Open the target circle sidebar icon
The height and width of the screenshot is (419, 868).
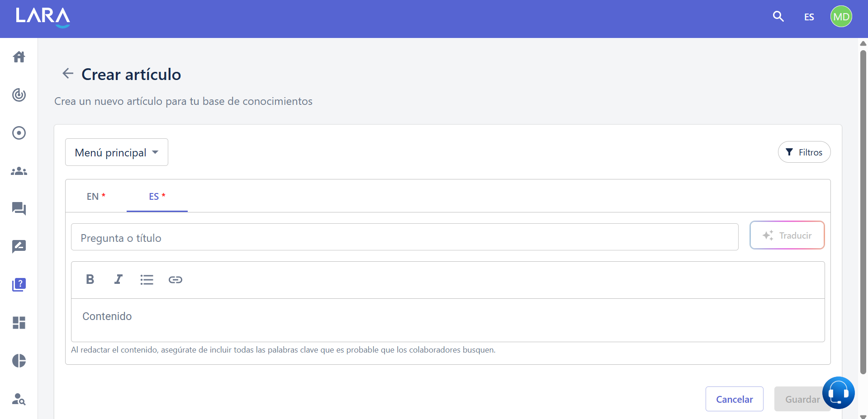click(x=19, y=133)
